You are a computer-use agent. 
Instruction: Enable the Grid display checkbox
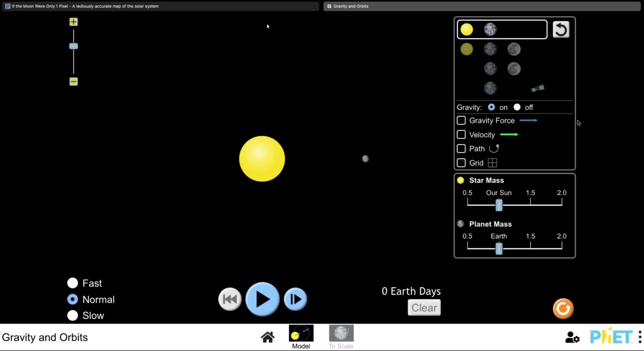461,162
